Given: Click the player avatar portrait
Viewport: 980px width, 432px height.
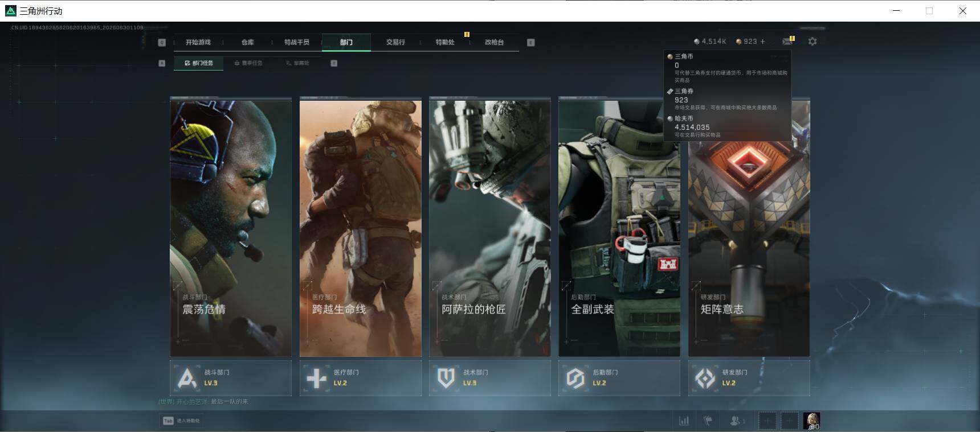Looking at the screenshot, I should coord(811,421).
